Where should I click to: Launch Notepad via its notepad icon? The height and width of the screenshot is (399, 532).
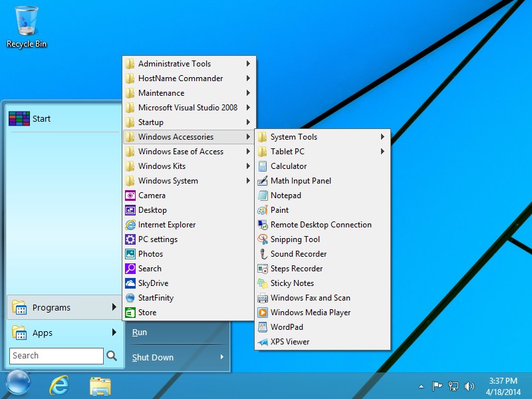click(262, 196)
